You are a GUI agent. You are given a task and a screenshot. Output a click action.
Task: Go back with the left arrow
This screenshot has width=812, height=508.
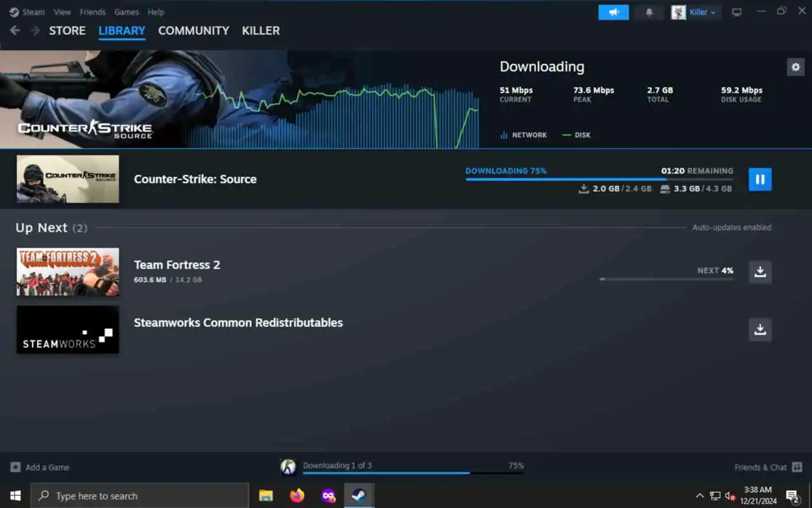click(15, 30)
